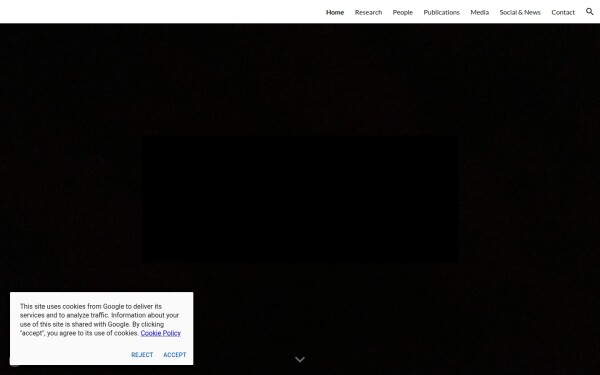Click the black rectangular panel in hero

point(300,199)
